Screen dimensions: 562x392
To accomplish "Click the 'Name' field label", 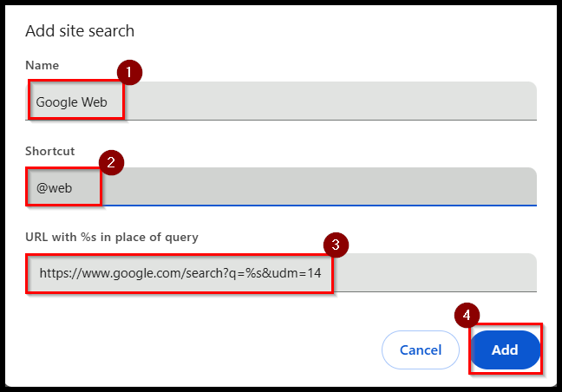I will (x=42, y=65).
